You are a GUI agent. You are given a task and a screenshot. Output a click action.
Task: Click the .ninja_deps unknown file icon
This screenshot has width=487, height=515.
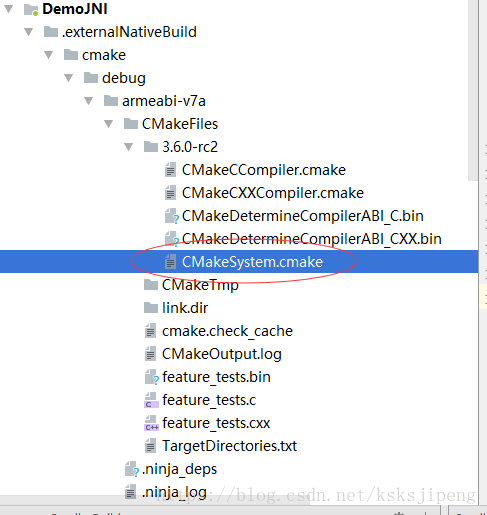tap(132, 469)
